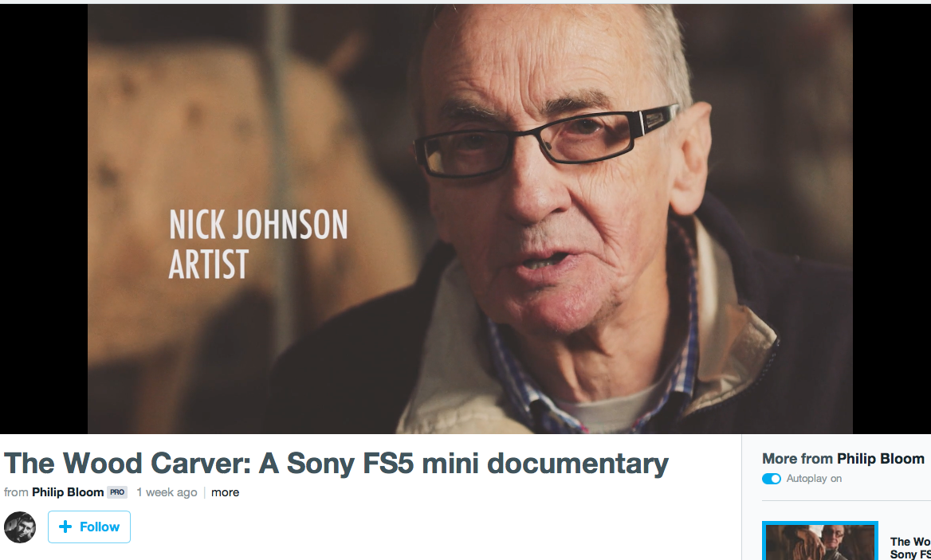Click the 'Autoplay on' label text
931x560 pixels.
[814, 479]
